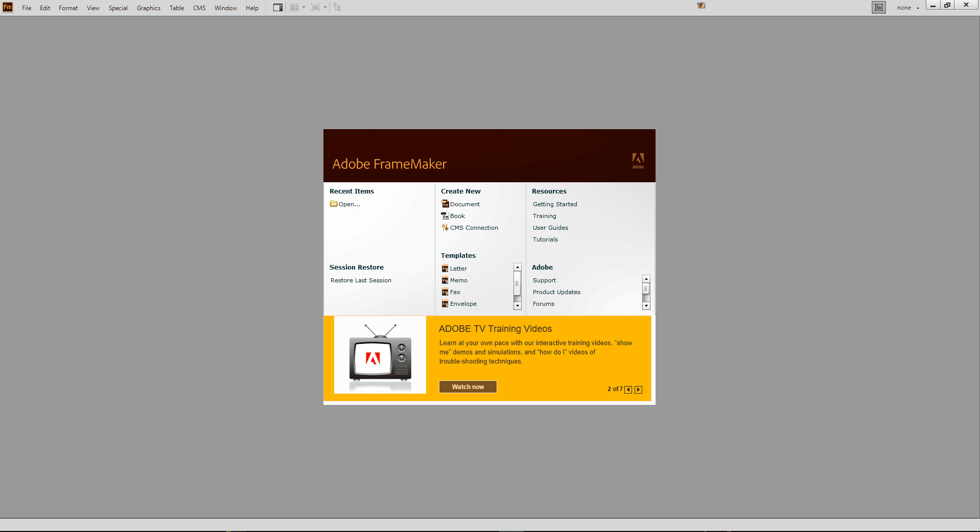Image resolution: width=980 pixels, height=532 pixels.
Task: Click the Open... link under Recent Items
Action: tap(349, 204)
